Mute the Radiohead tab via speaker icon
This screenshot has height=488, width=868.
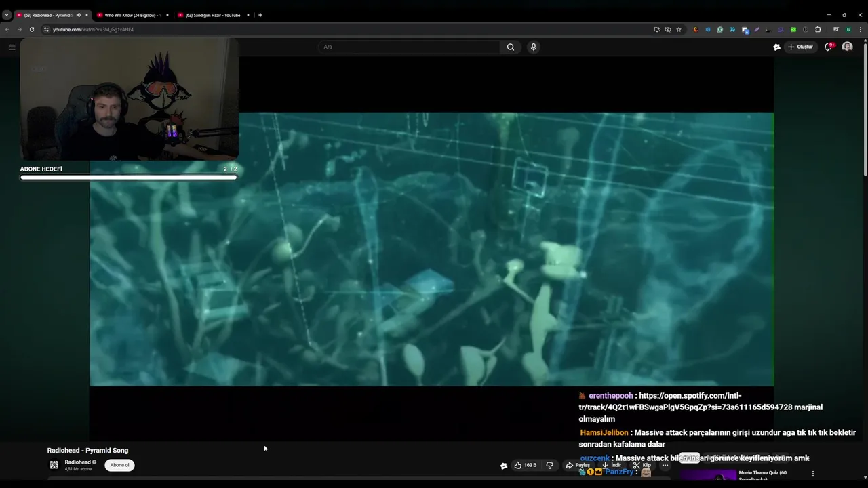79,15
